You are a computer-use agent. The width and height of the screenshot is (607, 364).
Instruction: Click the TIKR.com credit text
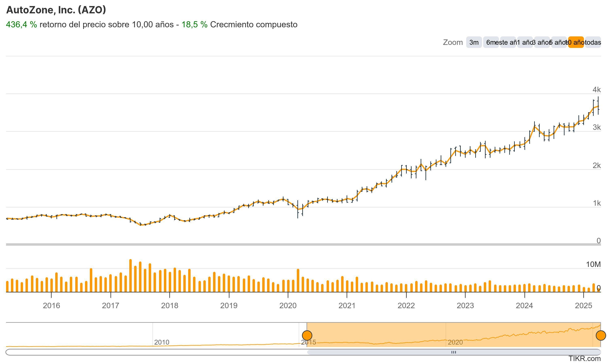[585, 358]
